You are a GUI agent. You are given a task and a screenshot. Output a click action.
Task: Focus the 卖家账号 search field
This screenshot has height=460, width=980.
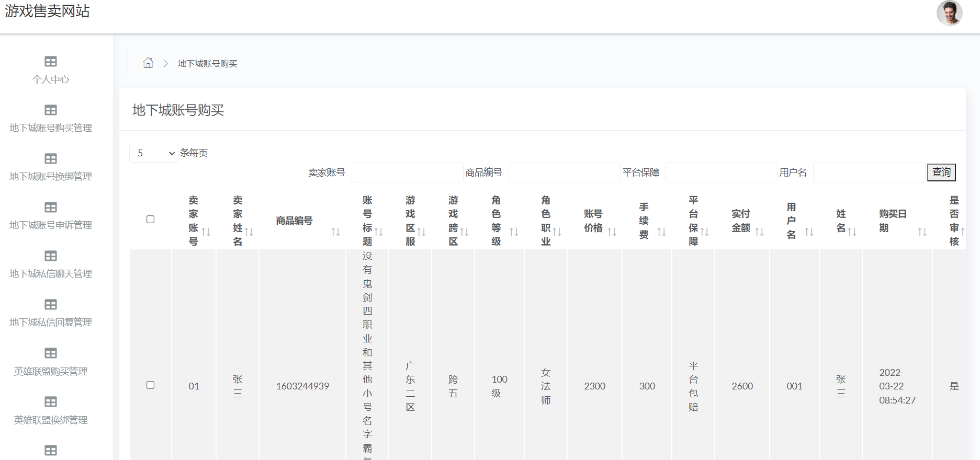[x=407, y=172]
